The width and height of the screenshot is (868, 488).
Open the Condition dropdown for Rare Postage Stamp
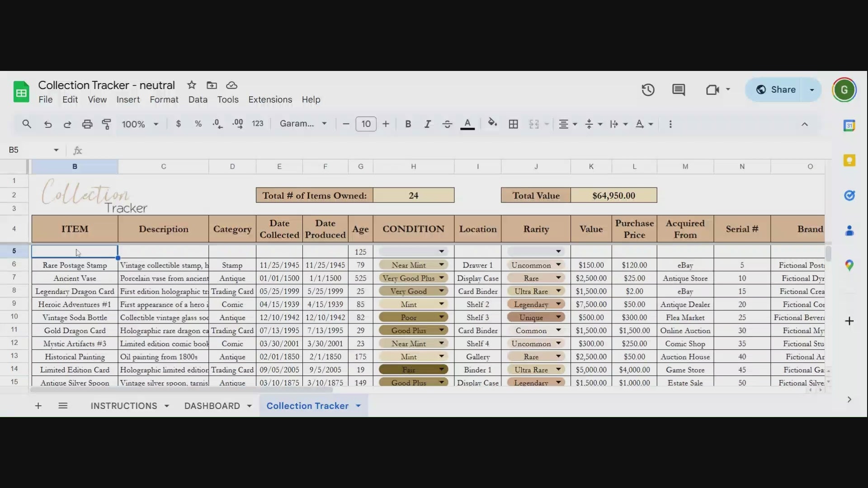click(x=441, y=265)
